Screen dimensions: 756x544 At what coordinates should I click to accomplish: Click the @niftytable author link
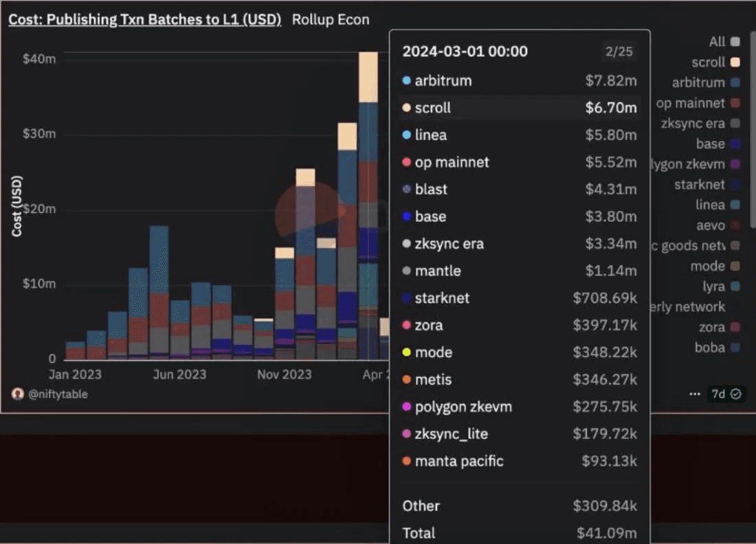click(57, 394)
